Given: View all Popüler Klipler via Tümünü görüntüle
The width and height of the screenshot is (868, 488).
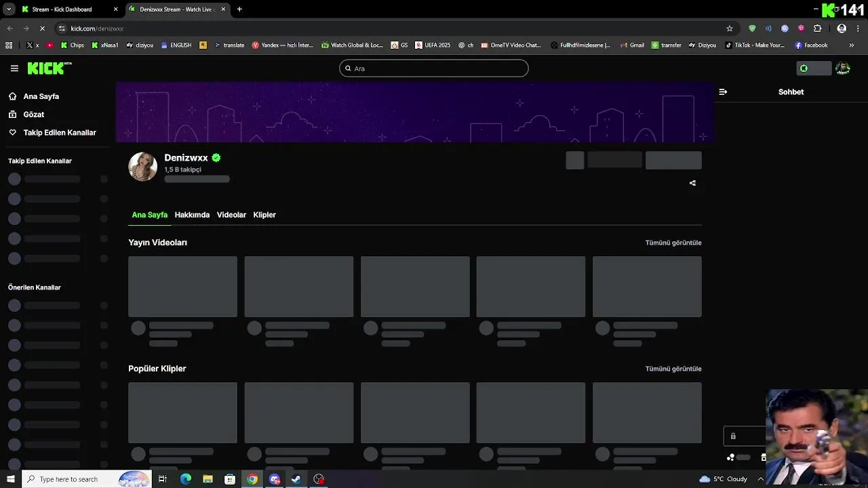Looking at the screenshot, I should (x=673, y=369).
